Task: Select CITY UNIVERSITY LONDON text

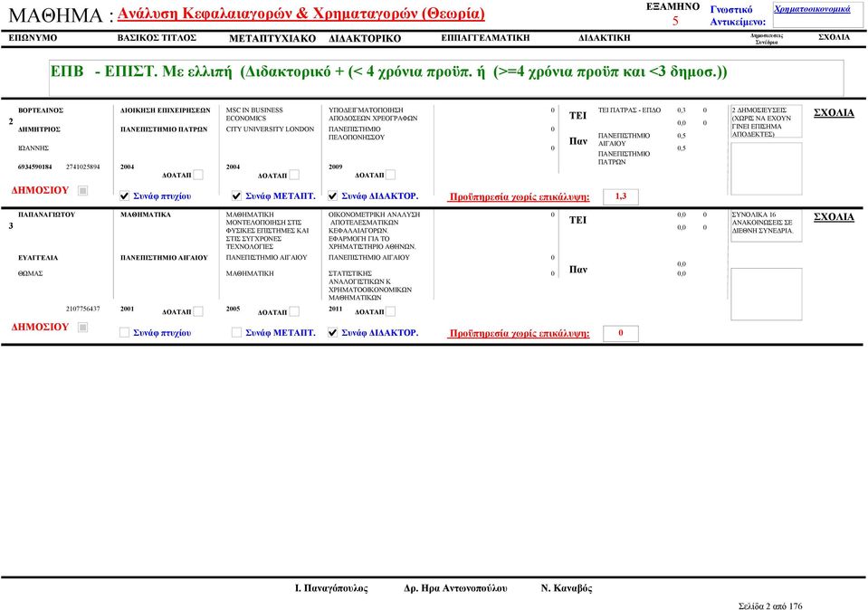Action: (270, 129)
